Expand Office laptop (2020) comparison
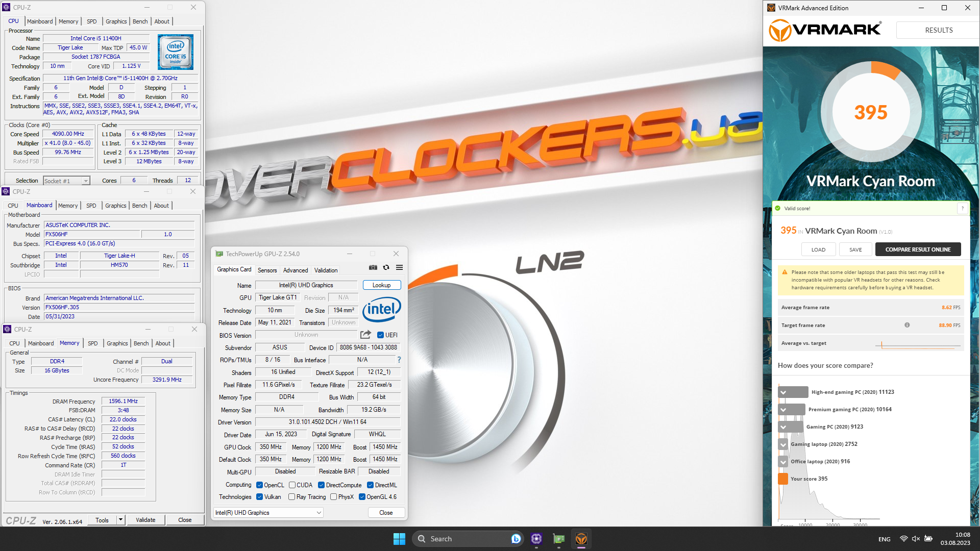Viewport: 980px width, 551px height. pos(783,462)
